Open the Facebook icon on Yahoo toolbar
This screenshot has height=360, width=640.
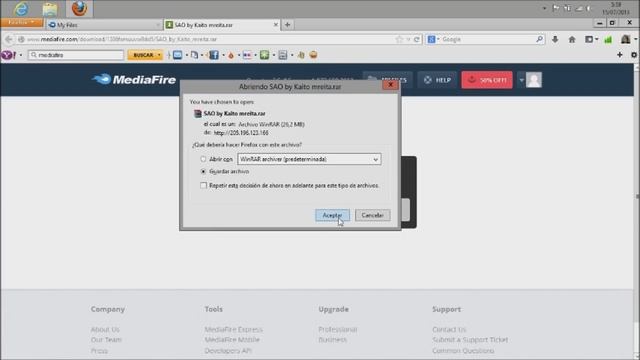coord(214,55)
